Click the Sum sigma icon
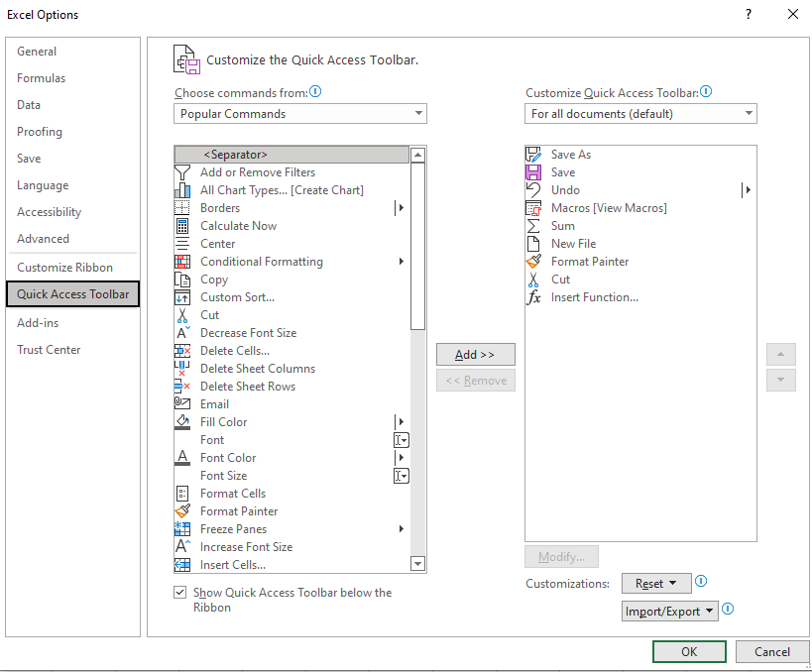The width and height of the screenshot is (812, 672). 533,226
